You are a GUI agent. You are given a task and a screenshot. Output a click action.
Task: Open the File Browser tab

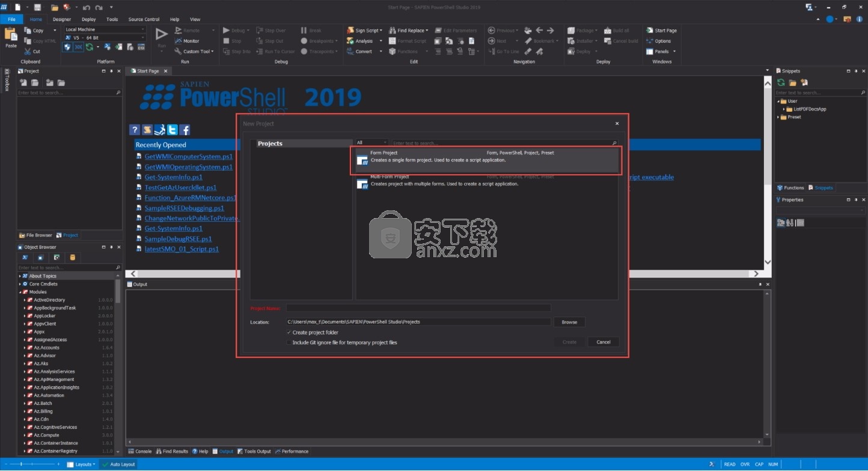click(35, 235)
